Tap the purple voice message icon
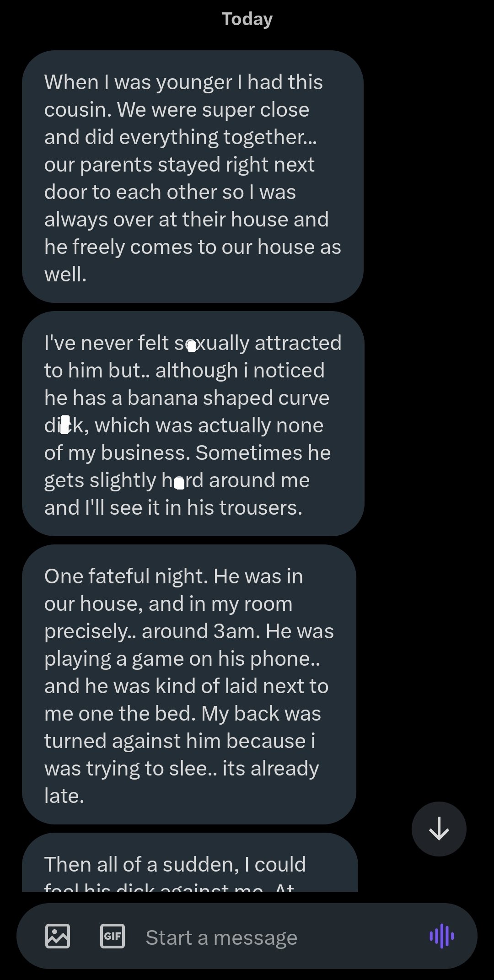This screenshot has width=494, height=980. point(441,936)
